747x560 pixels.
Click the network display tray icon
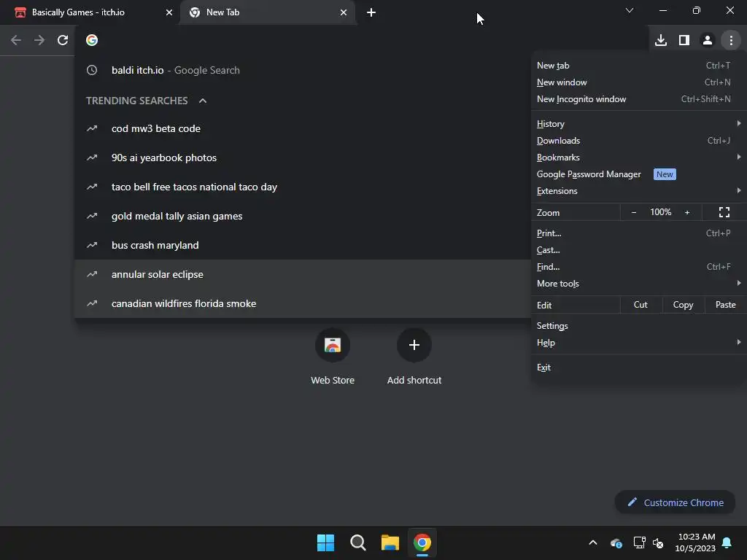click(x=639, y=542)
